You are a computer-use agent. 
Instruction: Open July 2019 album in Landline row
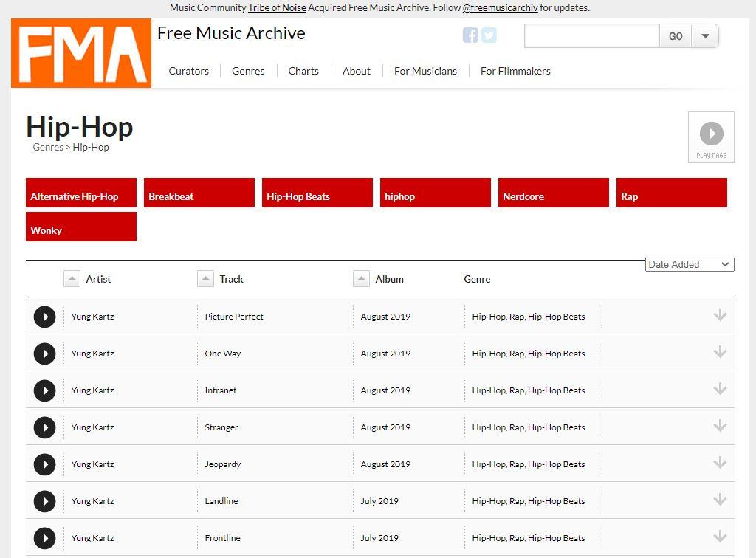click(379, 500)
